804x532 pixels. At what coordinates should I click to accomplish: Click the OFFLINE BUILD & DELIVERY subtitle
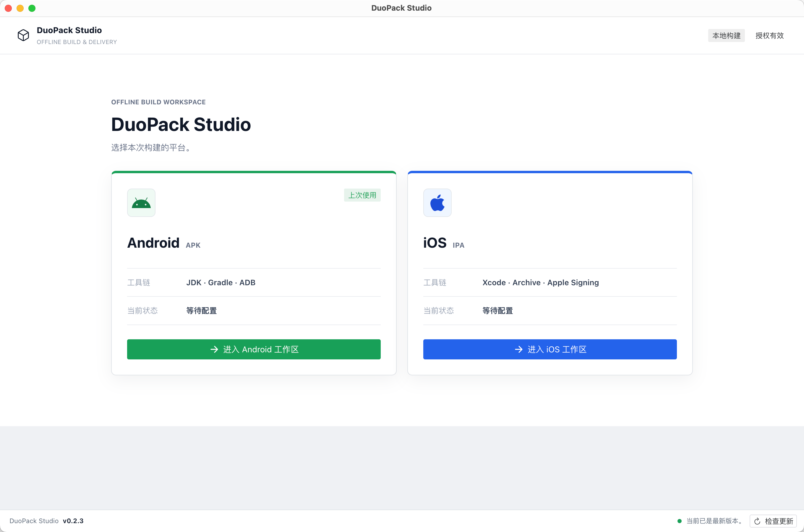pyautogui.click(x=77, y=42)
